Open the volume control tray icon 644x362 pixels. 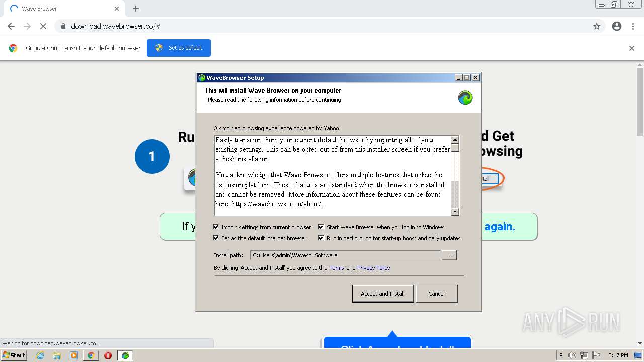(x=572, y=355)
